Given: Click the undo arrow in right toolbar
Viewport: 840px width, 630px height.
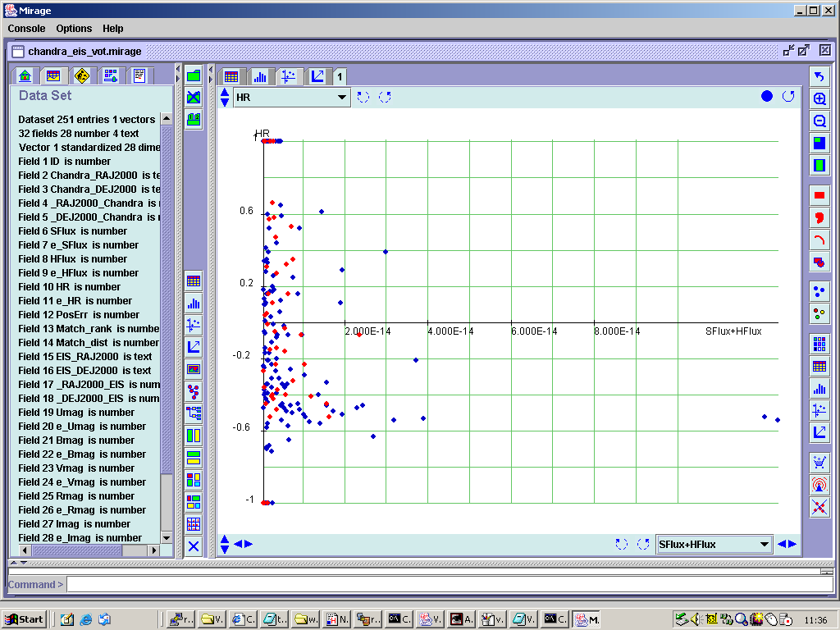Looking at the screenshot, I should tap(819, 77).
